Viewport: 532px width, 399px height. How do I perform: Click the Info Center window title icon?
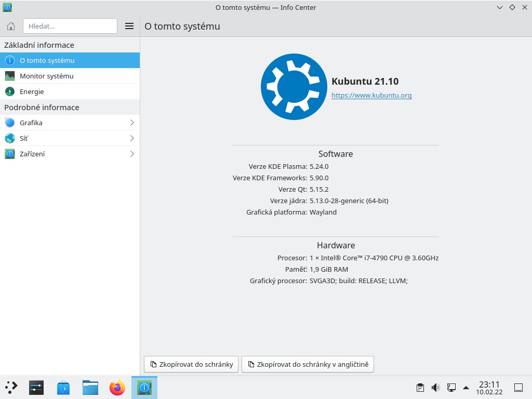click(x=7, y=7)
